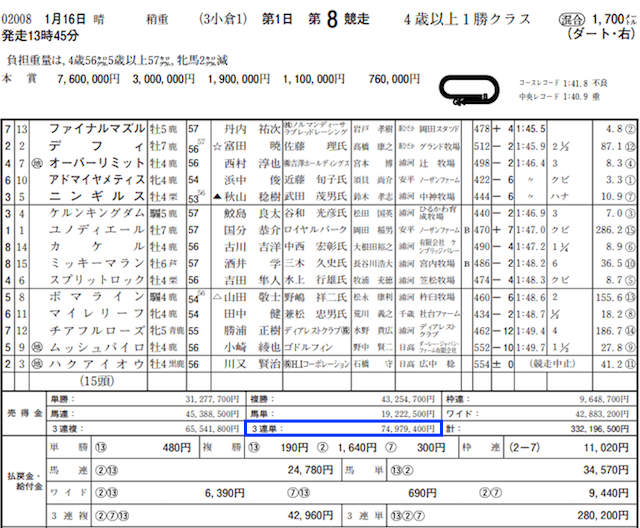Click the 馬連 payout 24,780円

306,470
